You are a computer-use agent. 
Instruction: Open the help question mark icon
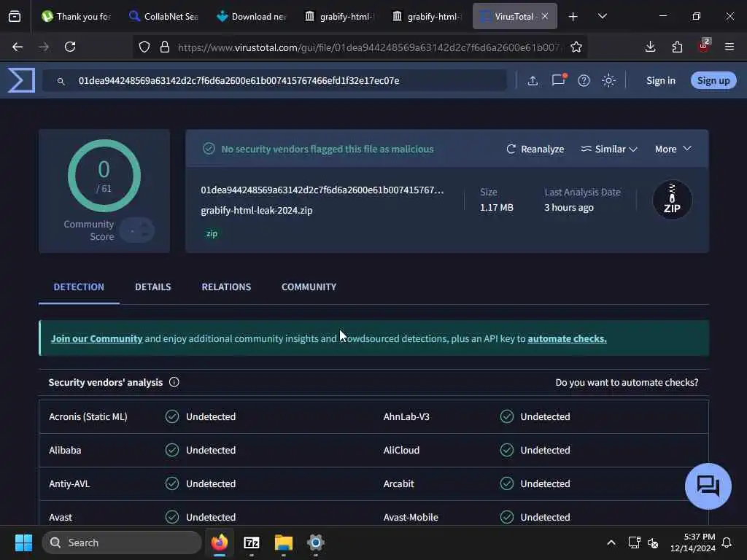click(x=584, y=80)
